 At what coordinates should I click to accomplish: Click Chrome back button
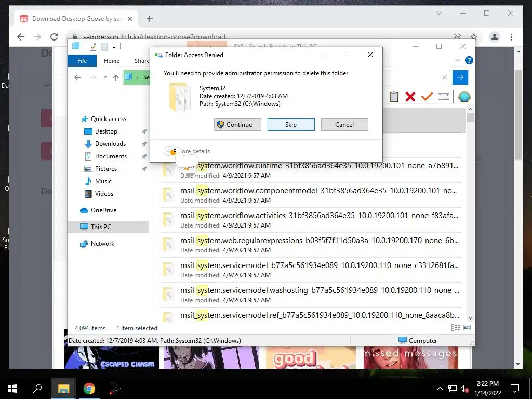click(x=21, y=37)
